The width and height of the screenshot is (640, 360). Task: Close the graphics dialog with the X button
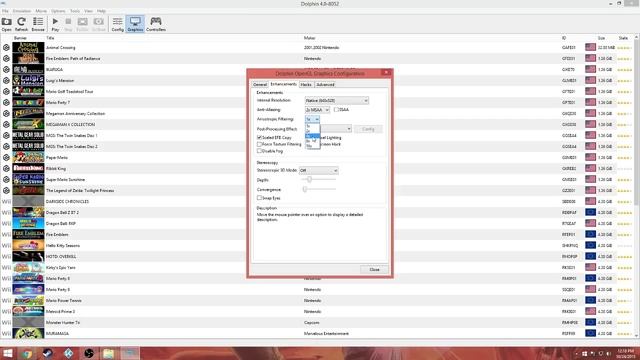(386, 72)
